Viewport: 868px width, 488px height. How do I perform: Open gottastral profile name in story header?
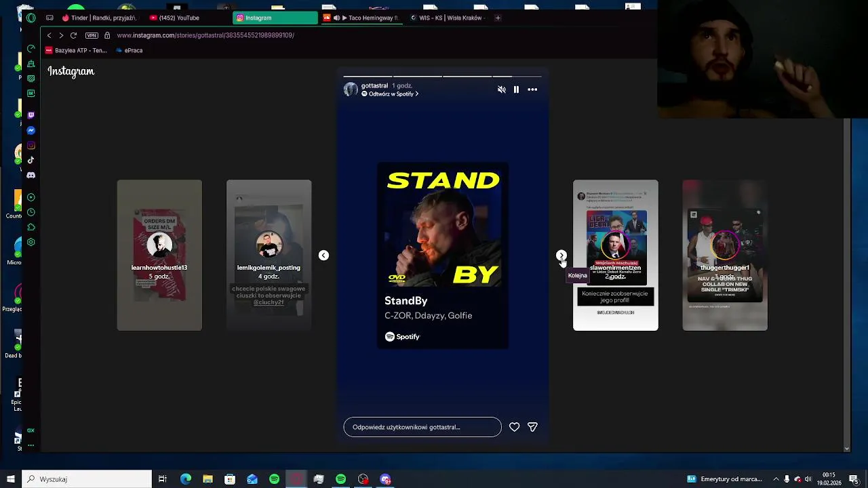click(374, 85)
